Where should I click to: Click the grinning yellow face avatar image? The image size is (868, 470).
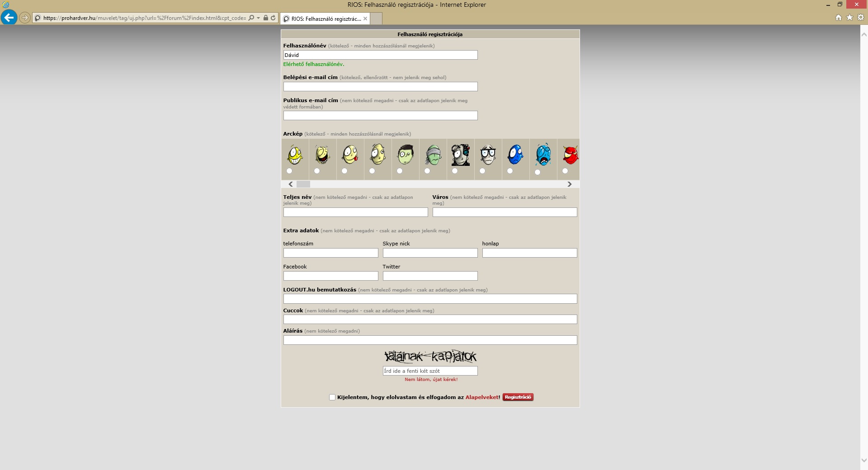tap(295, 155)
